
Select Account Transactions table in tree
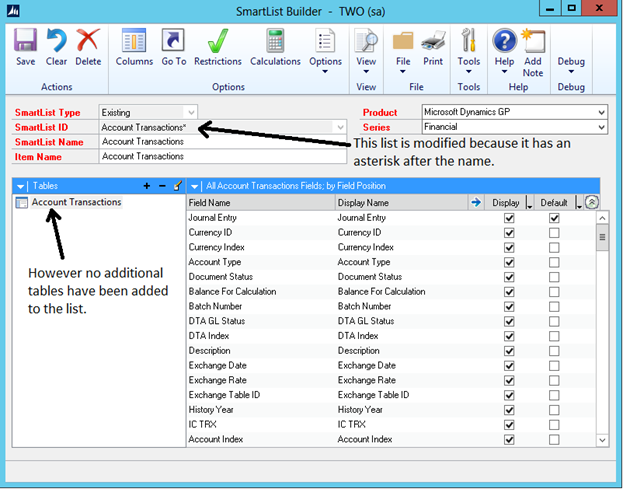pyautogui.click(x=76, y=202)
